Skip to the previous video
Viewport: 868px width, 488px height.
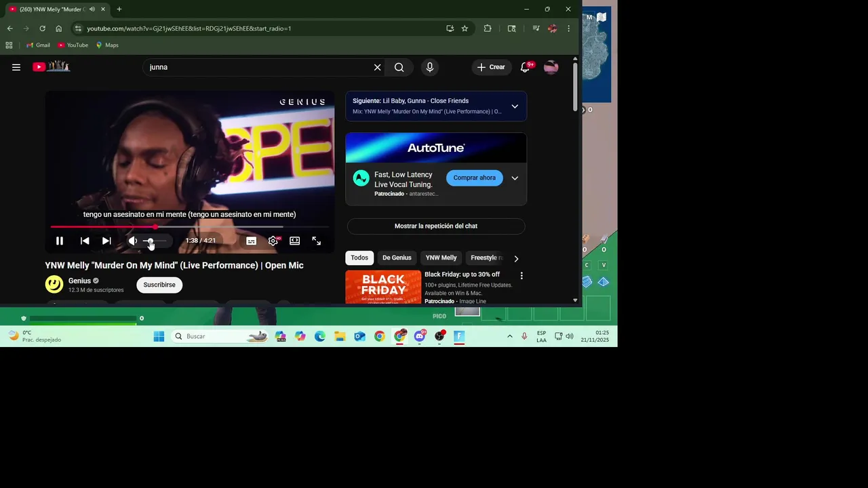pos(85,241)
